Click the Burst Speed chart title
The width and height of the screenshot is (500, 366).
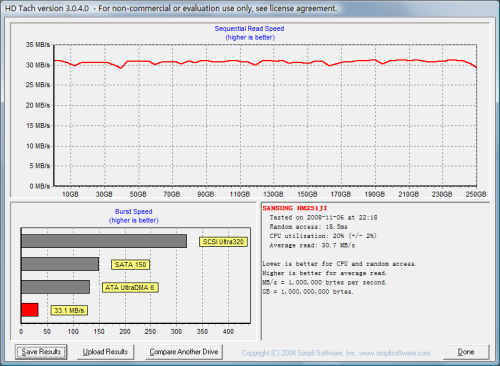(x=134, y=212)
